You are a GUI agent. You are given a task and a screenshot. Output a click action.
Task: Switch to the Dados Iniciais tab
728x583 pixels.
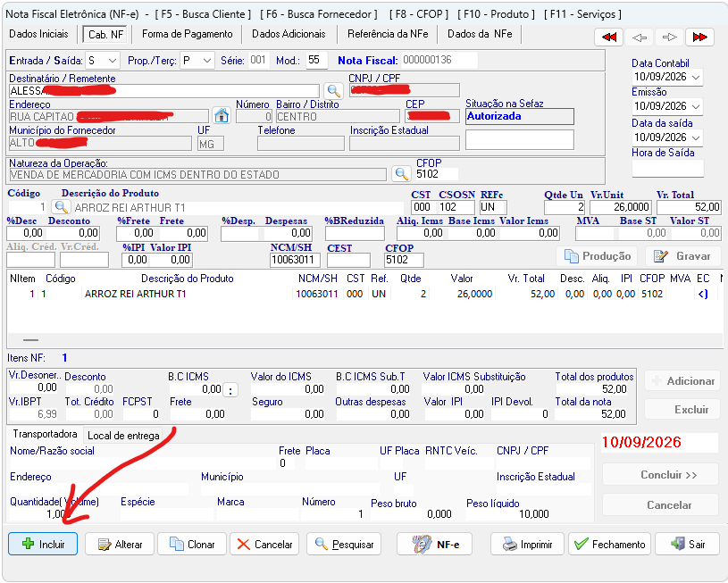coord(38,34)
